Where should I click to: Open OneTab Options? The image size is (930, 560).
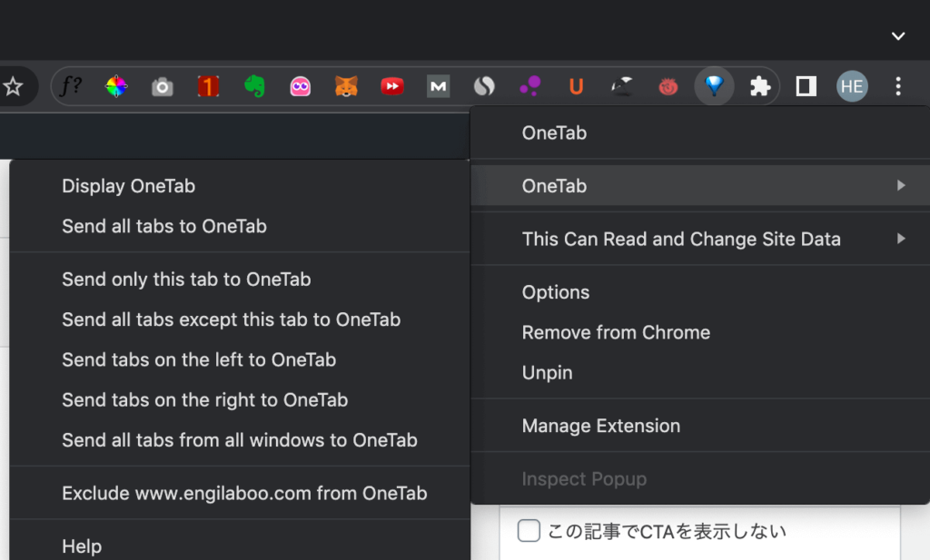pos(555,291)
